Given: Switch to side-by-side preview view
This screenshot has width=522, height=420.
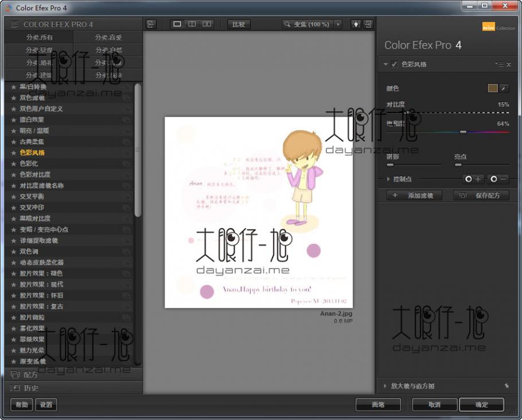Looking at the screenshot, I should (x=207, y=24).
